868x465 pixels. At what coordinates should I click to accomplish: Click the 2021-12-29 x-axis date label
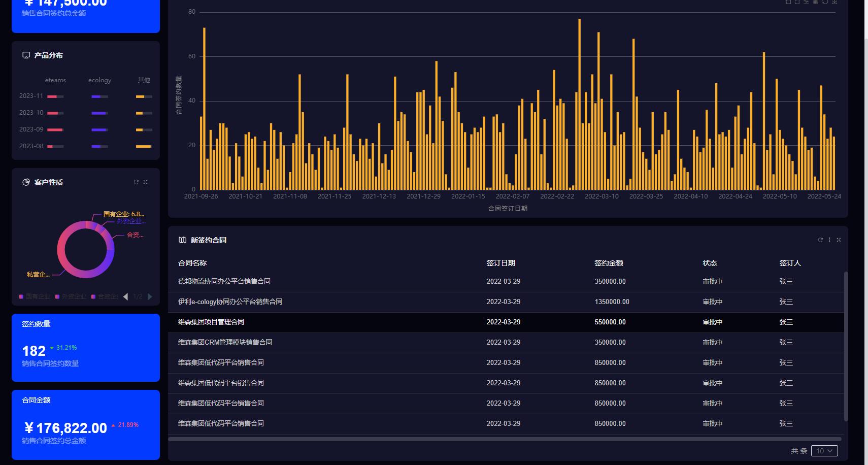(x=423, y=196)
